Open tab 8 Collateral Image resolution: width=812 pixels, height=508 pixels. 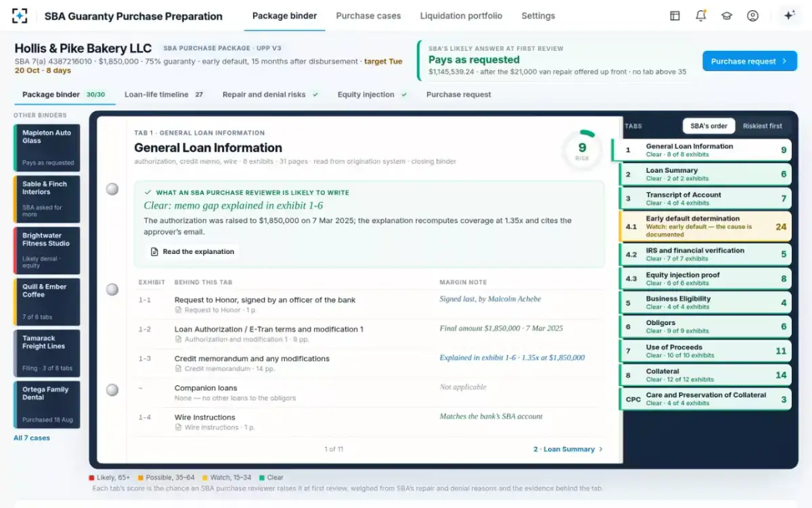click(x=706, y=375)
